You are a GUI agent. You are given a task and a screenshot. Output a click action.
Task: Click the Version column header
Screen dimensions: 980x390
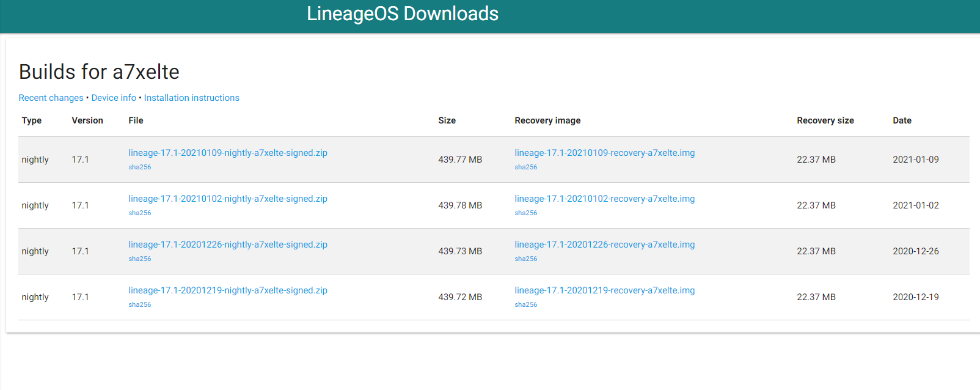(87, 120)
